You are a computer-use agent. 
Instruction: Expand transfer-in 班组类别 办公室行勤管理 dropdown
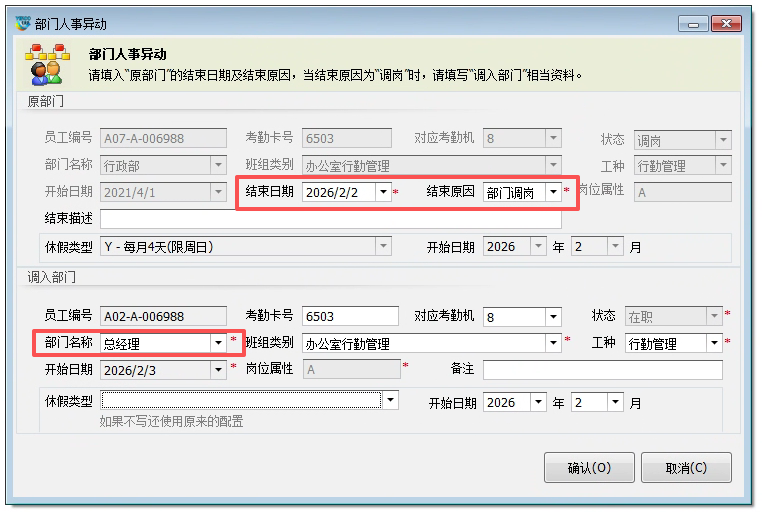tap(553, 343)
